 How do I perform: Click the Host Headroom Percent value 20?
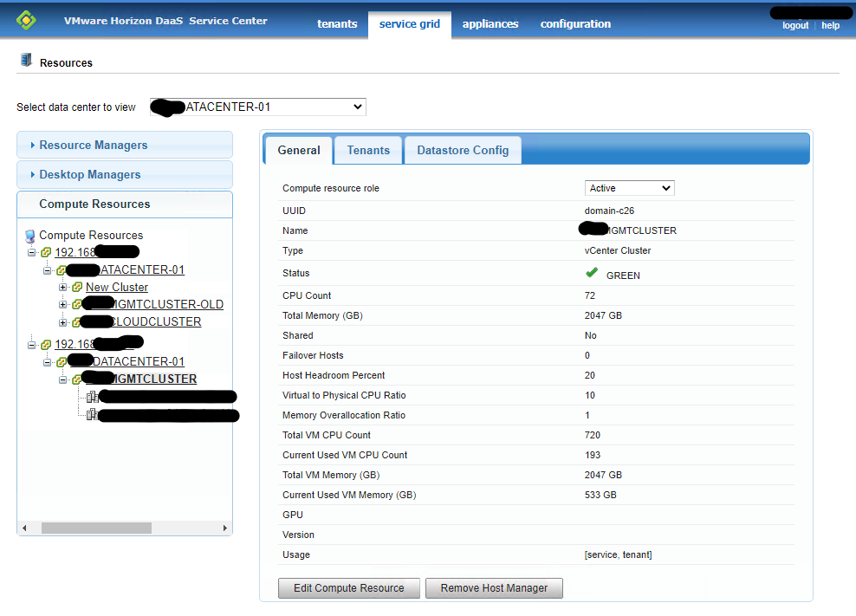[x=590, y=375]
